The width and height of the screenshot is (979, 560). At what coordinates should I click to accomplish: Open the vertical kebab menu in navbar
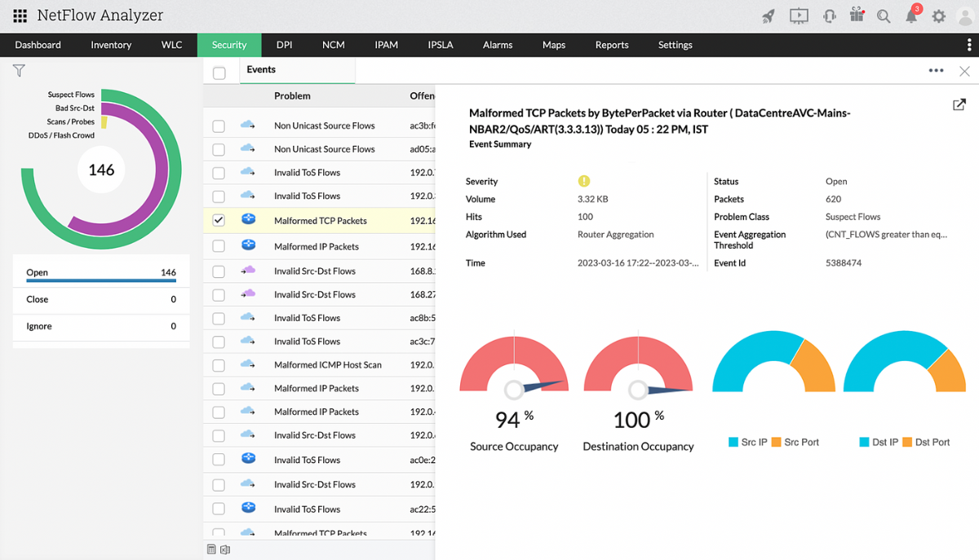pos(968,45)
